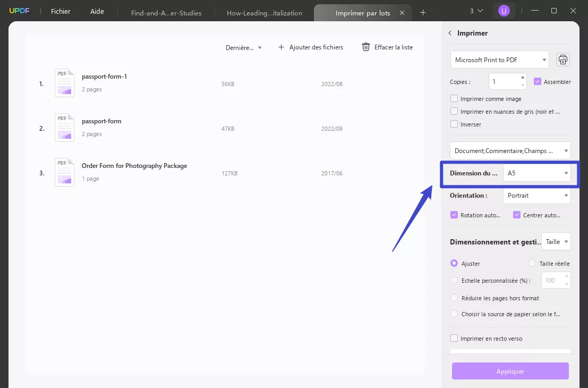Screen dimensions: 588x388
Task: Click the purple user avatar icon
Action: (504, 11)
